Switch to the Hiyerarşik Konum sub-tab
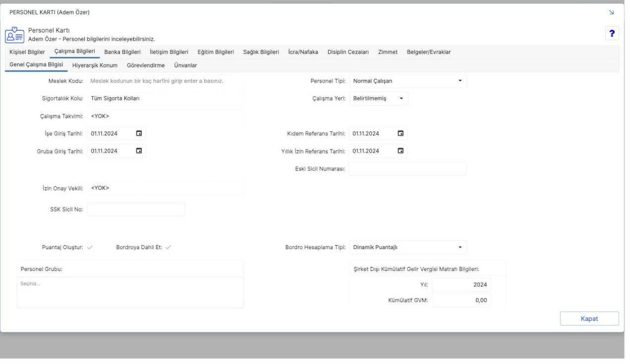The height and width of the screenshot is (364, 630). pos(95,65)
